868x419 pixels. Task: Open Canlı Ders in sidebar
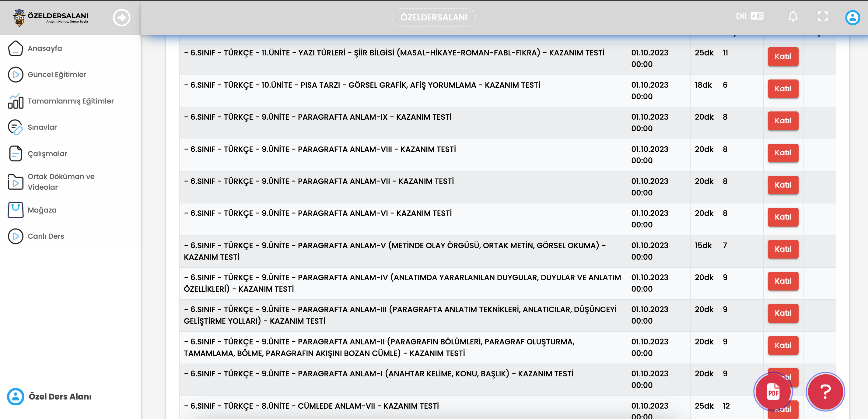point(45,236)
